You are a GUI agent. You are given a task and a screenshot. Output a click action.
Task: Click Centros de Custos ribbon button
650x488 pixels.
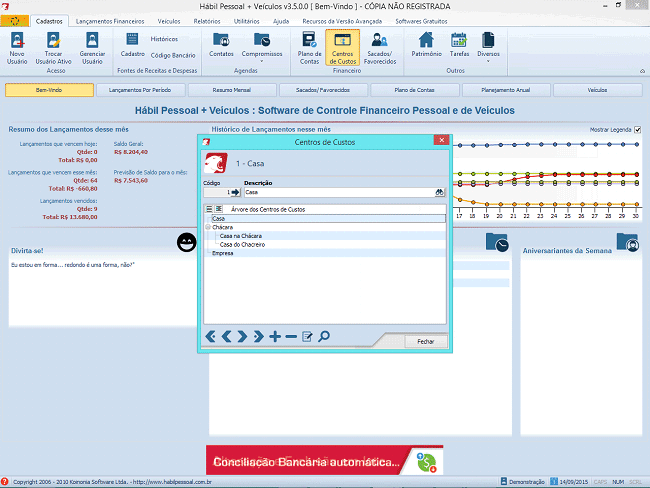point(343,48)
